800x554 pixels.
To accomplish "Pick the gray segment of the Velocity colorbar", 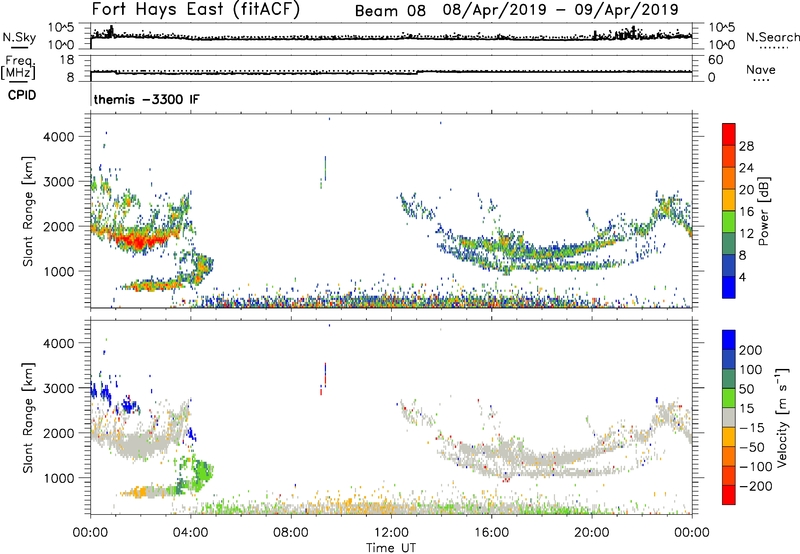I will pyautogui.click(x=729, y=417).
